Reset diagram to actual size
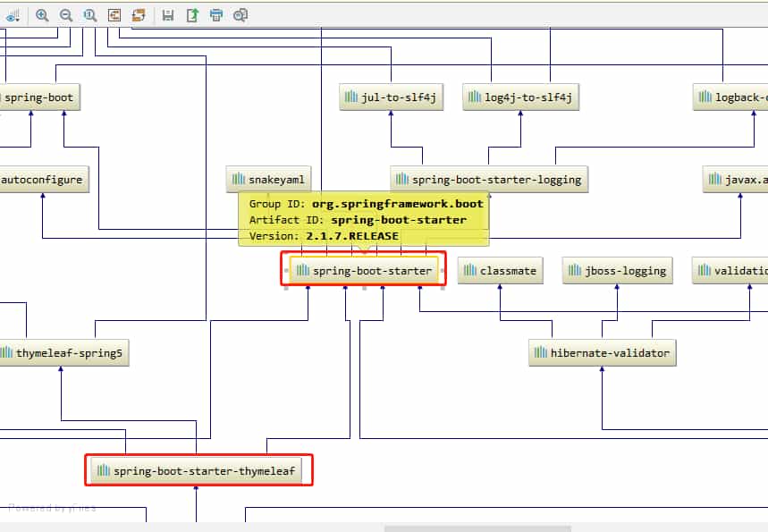768x532 pixels. [x=90, y=16]
